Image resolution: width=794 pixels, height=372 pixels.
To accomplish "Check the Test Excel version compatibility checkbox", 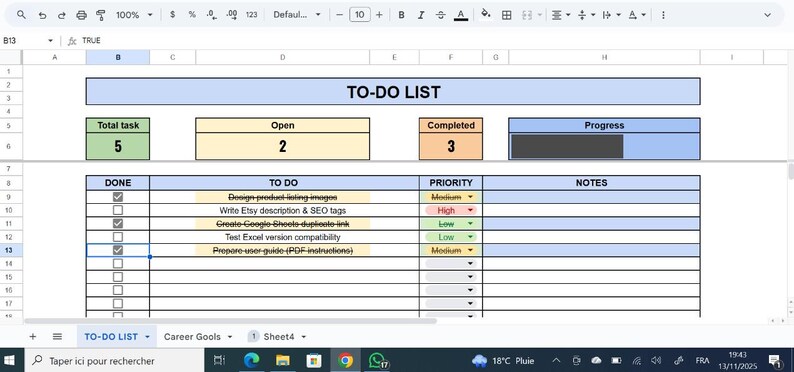I will [117, 237].
